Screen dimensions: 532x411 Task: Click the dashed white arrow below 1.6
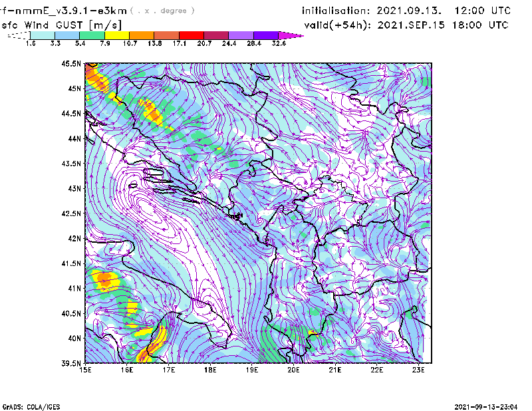tap(19, 35)
